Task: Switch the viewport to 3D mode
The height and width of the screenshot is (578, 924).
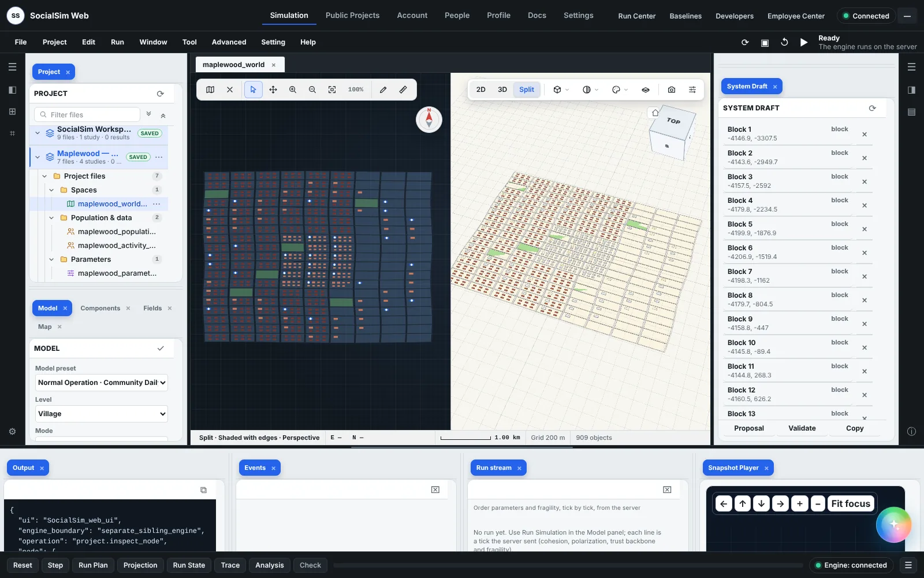Action: pos(502,90)
